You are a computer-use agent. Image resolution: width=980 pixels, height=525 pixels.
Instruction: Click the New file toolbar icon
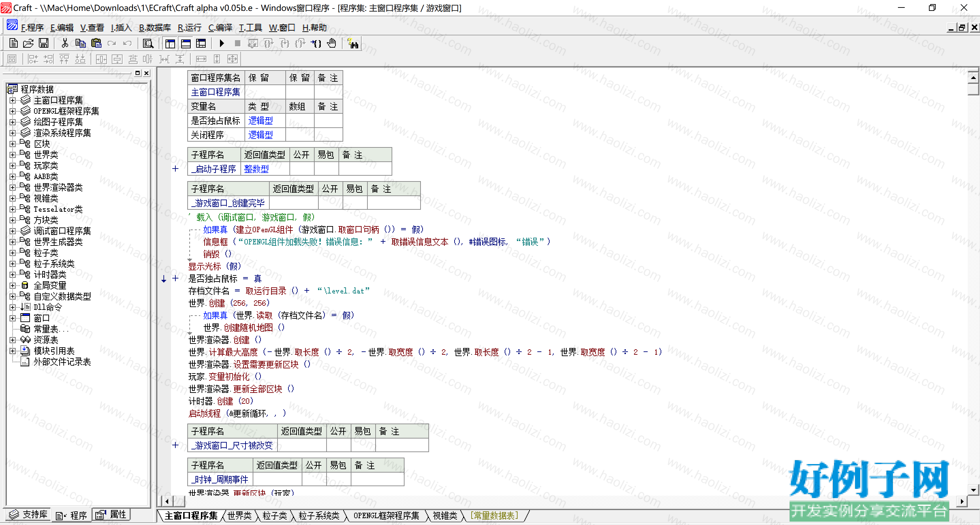pyautogui.click(x=13, y=43)
